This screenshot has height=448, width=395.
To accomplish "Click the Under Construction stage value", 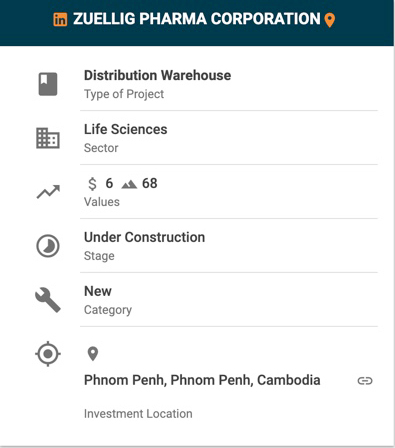I will (145, 237).
